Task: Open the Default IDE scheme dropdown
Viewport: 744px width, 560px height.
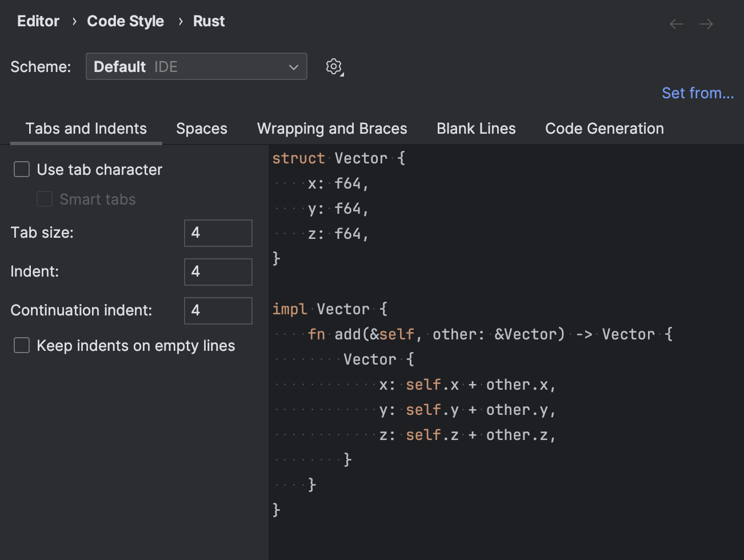Action: [196, 66]
